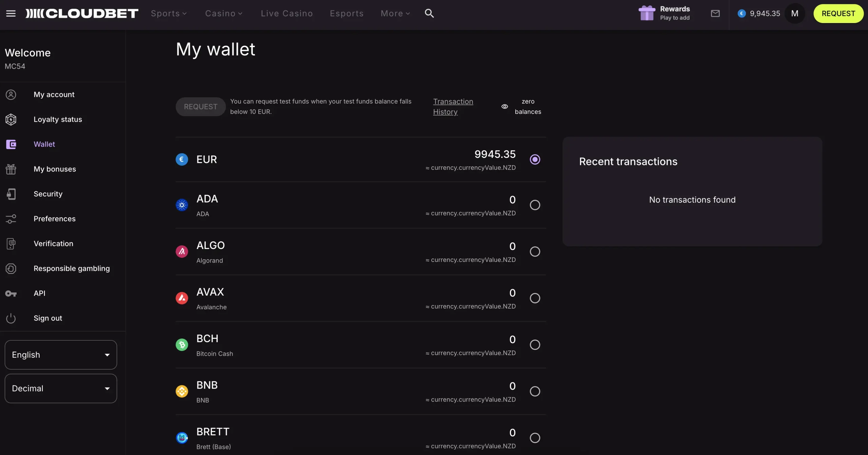This screenshot has width=868, height=455.
Task: Open the hamburger menu icon
Action: click(x=11, y=13)
